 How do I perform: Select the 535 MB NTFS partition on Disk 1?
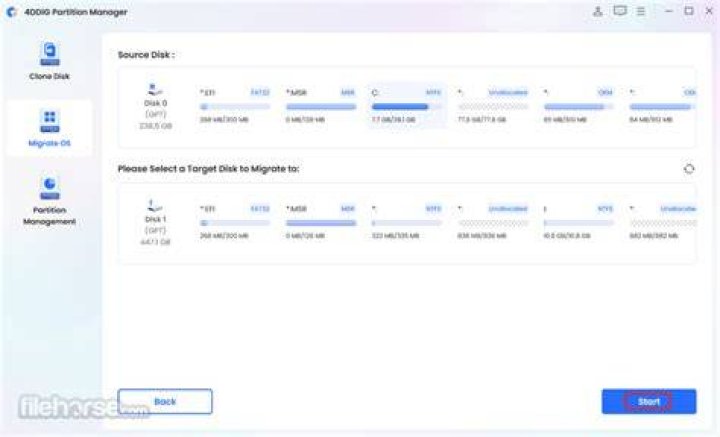406,222
